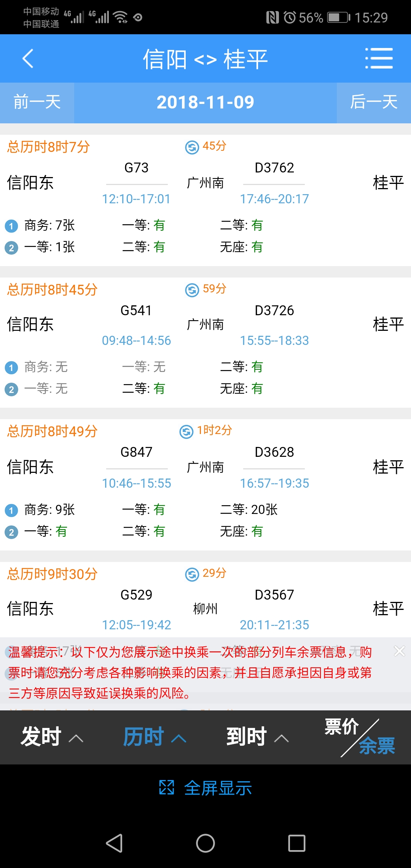Screen dimensions: 411x868
Task: Tap 全屏显示 fullscreen link
Action: [x=205, y=788]
